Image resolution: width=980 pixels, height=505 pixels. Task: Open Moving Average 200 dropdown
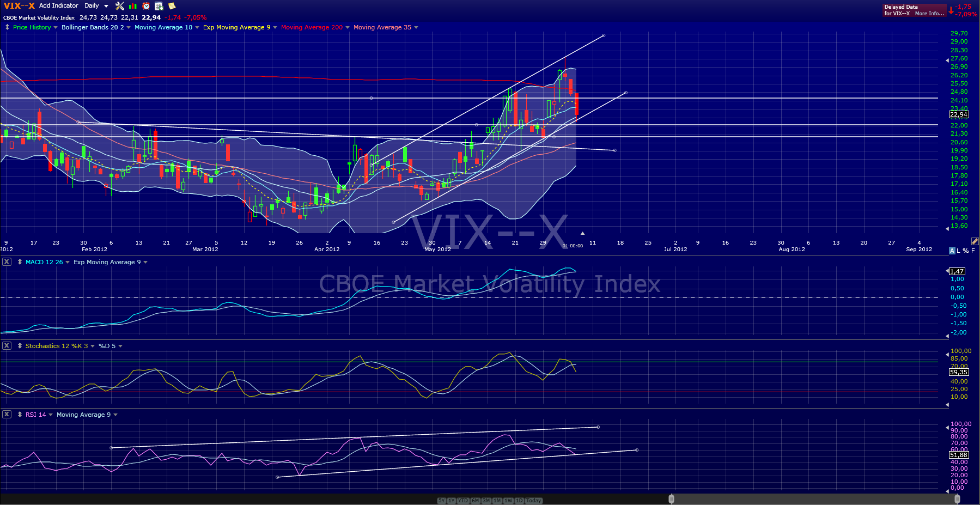[x=348, y=28]
